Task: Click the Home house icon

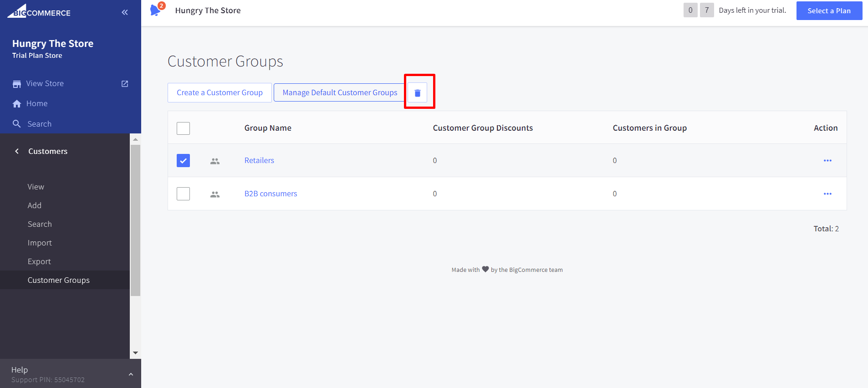Action: [x=17, y=104]
